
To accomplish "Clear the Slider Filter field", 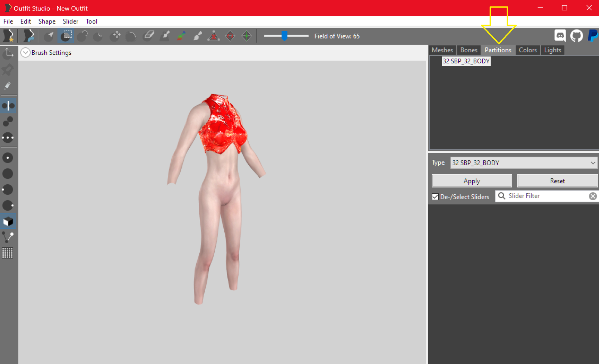I will 593,196.
